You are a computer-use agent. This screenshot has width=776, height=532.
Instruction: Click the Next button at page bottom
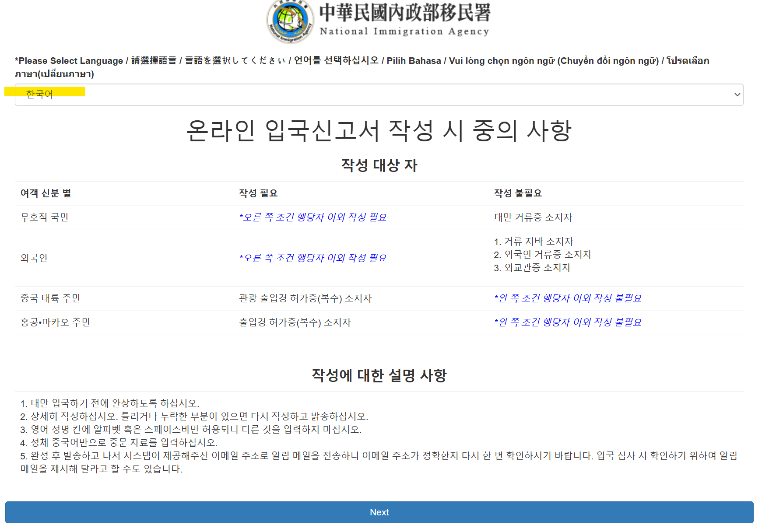point(379,512)
